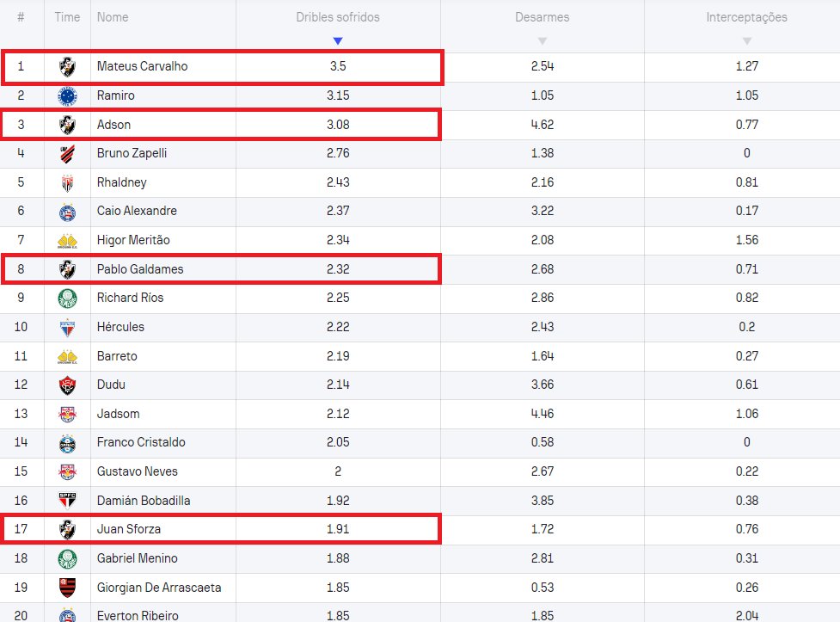Click the São Paulo crest beside Damián Bobadilla
Screen dimensions: 840x622
(67, 501)
